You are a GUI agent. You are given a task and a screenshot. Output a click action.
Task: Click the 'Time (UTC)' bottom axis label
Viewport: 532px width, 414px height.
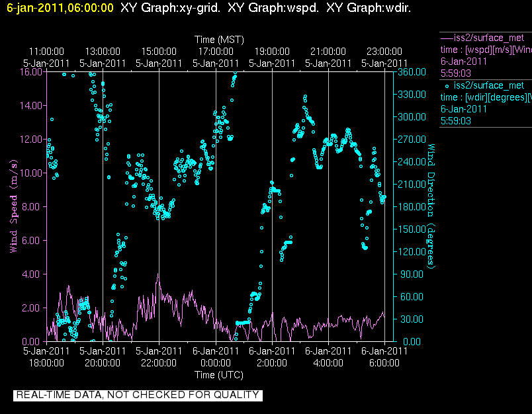click(x=219, y=375)
